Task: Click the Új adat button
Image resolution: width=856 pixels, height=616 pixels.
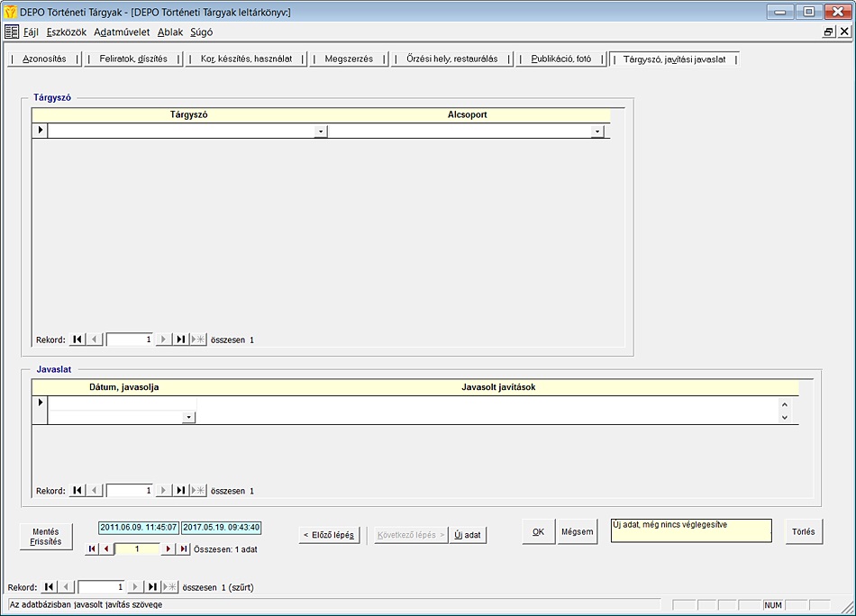Action: [x=468, y=535]
